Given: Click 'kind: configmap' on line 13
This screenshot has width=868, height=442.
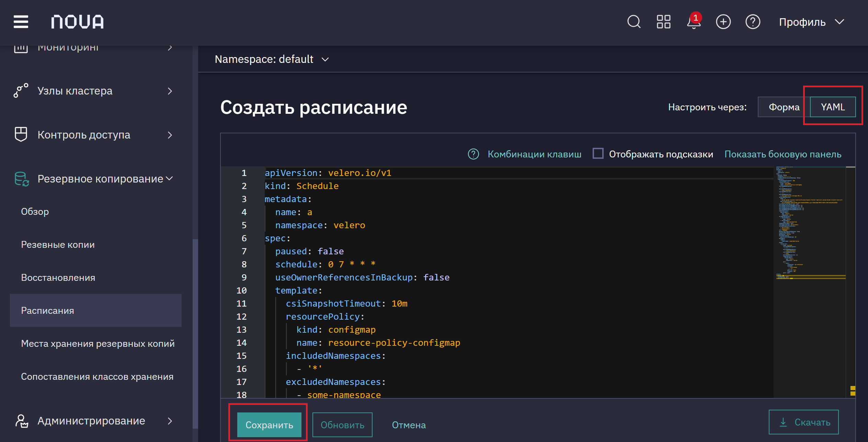Looking at the screenshot, I should click(x=336, y=330).
